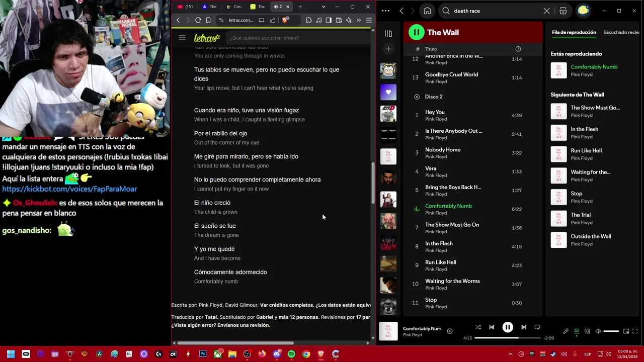This screenshot has height=362, width=644.
Task: Open the Spotify three-dot menu
Action: 385,11
